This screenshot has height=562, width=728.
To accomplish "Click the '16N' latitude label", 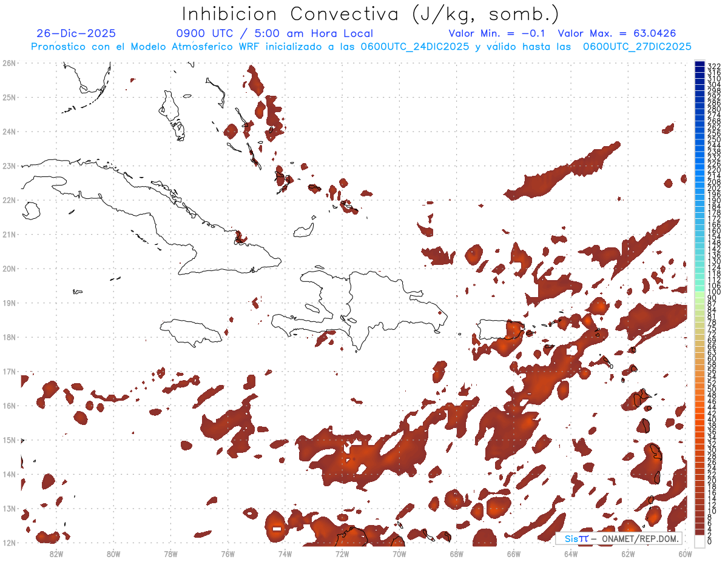I will 8,406.
